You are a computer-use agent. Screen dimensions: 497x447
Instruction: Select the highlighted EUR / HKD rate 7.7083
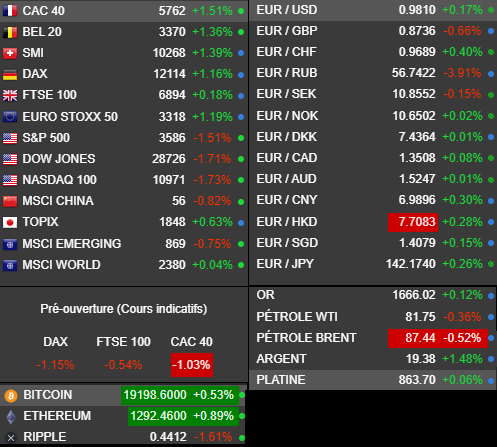(413, 222)
